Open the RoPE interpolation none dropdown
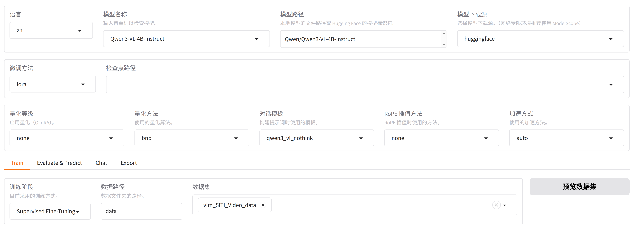Image resolution: width=644 pixels, height=227 pixels. click(441, 138)
